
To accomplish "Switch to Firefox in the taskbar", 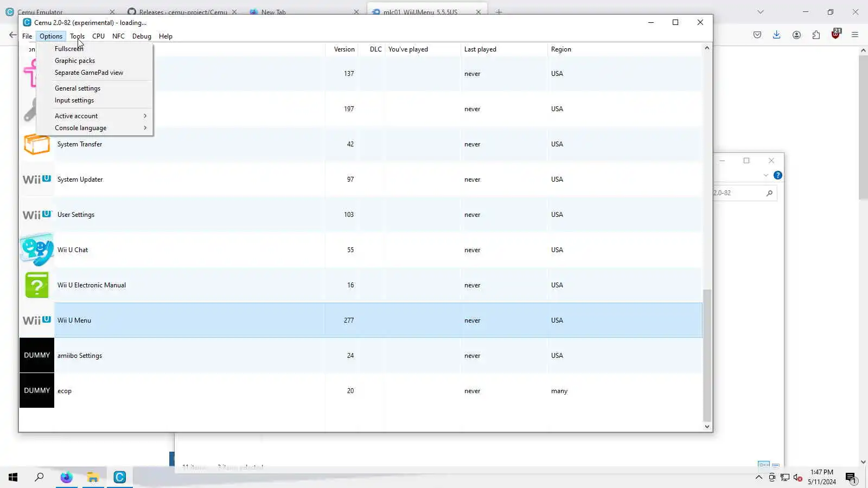I will (66, 477).
